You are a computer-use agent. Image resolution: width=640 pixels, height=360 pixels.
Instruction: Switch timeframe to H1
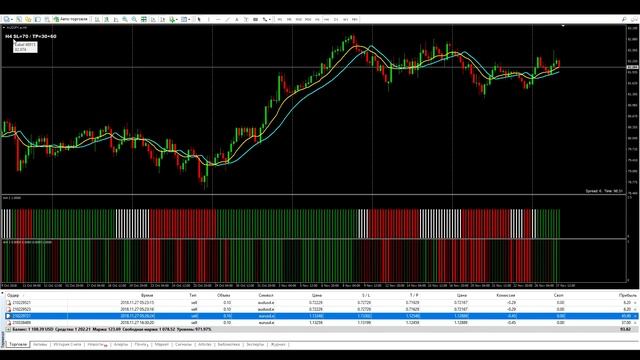coord(317,19)
